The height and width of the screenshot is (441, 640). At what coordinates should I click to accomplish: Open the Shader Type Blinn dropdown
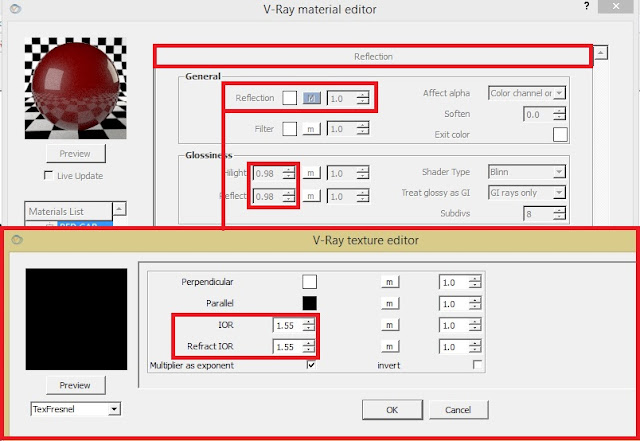point(527,172)
